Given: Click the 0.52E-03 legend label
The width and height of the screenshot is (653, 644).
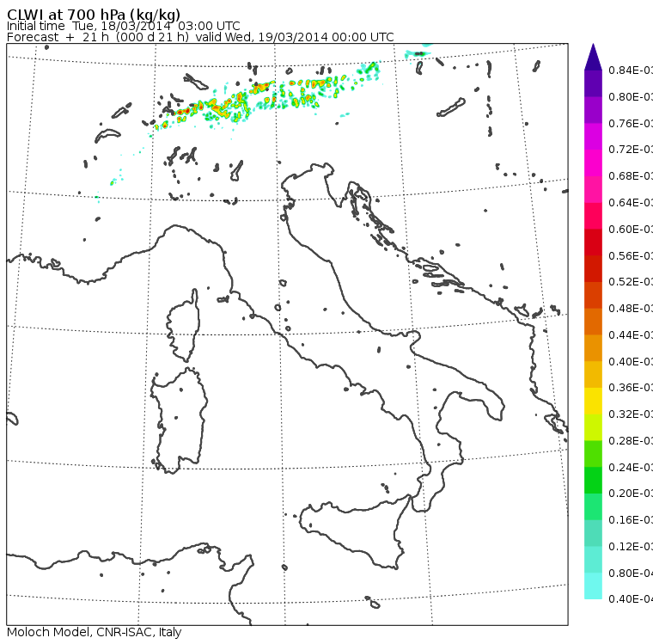Looking at the screenshot, I should [x=631, y=282].
